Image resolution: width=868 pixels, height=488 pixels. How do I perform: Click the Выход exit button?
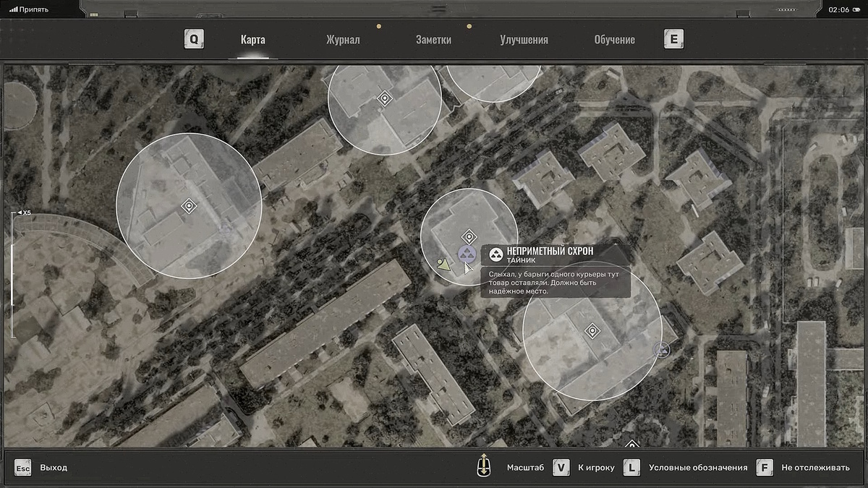coord(54,468)
